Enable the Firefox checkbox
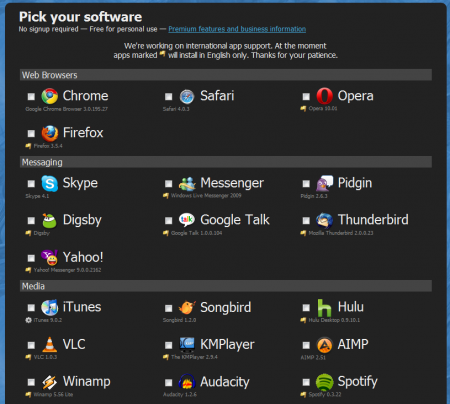 31,134
